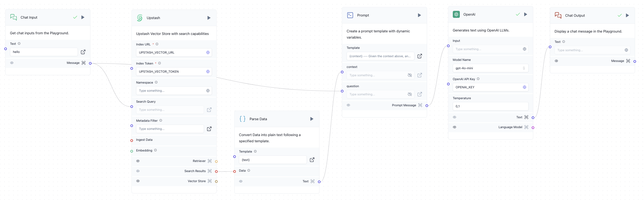Toggle the context field hidden-text eye icon
This screenshot has height=201, width=644.
410,75
